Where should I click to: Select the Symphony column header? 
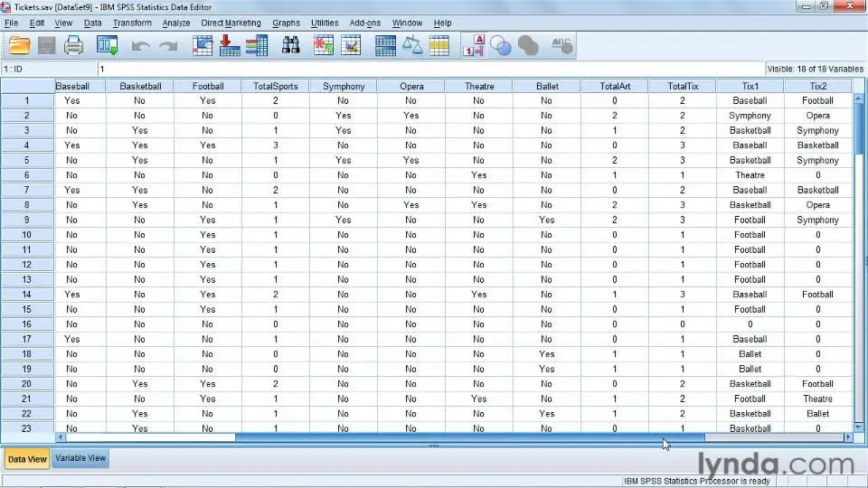coord(344,87)
